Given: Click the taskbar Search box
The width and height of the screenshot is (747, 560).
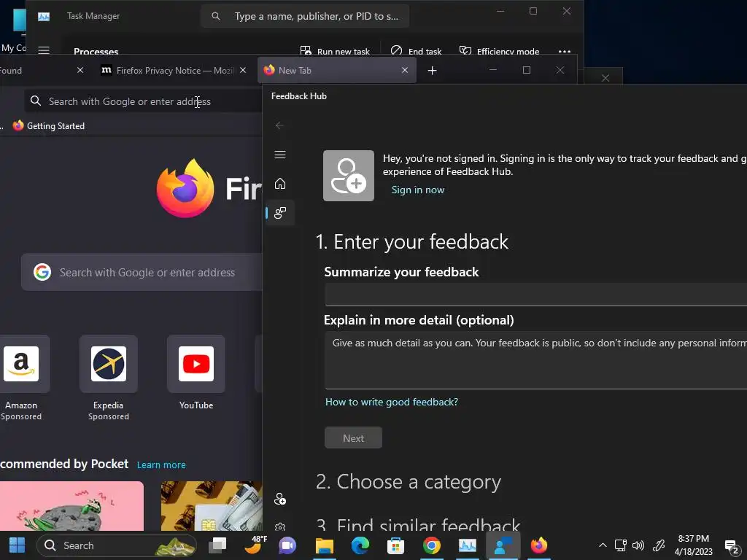Looking at the screenshot, I should click(116, 545).
